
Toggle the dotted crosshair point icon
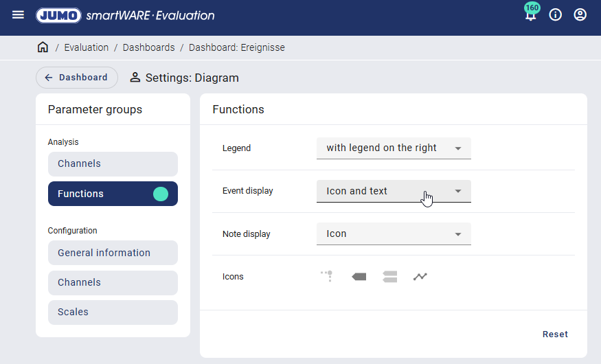(327, 277)
